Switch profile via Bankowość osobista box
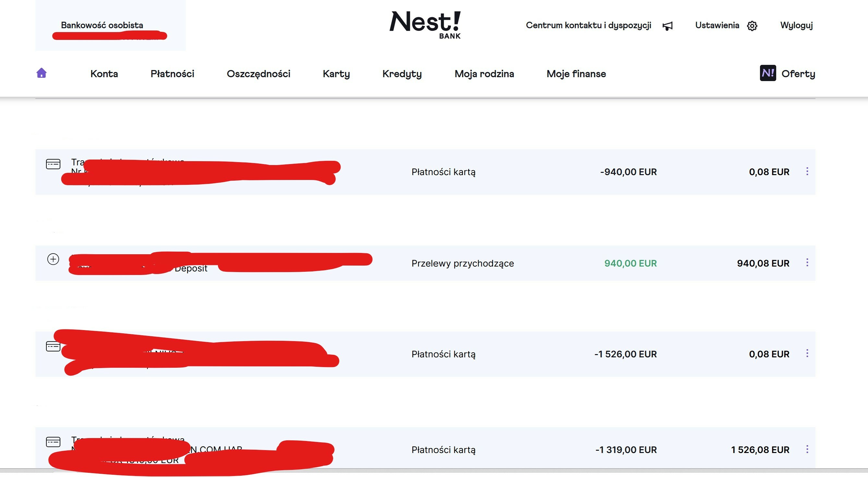Viewport: 868px width, 477px height. (x=111, y=25)
